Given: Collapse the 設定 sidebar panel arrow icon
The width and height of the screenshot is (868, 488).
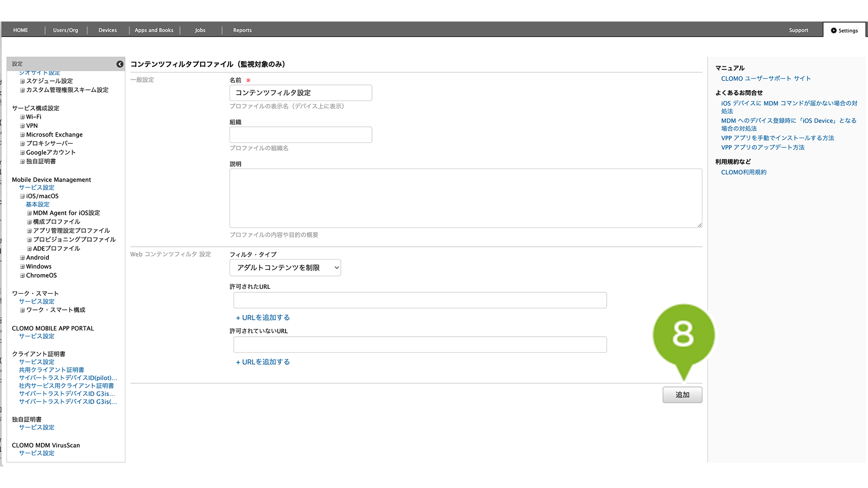Looking at the screenshot, I should pos(120,64).
